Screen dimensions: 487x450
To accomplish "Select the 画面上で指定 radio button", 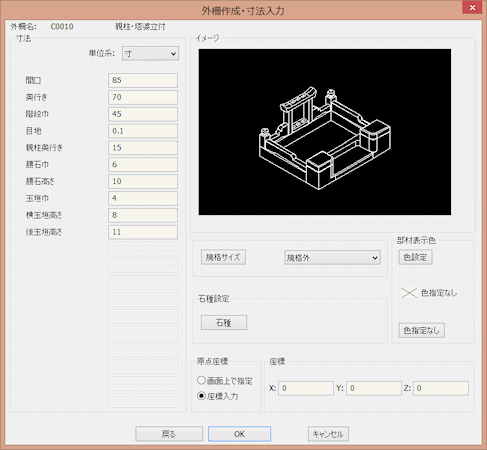I will point(201,380).
